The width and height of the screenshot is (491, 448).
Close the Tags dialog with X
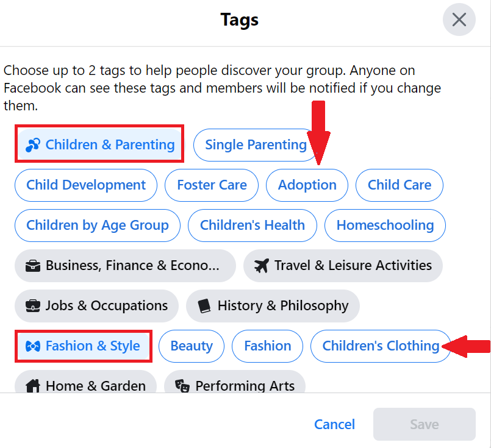459,20
